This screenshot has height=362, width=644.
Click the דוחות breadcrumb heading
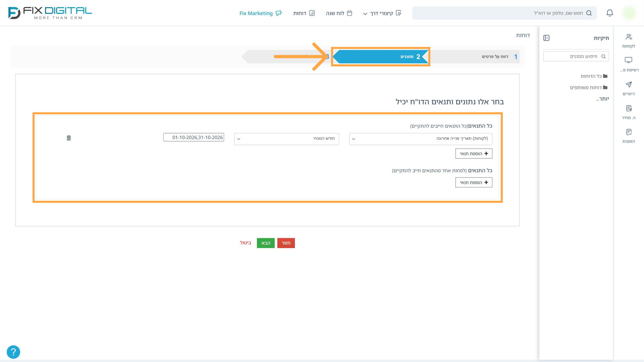tap(523, 36)
